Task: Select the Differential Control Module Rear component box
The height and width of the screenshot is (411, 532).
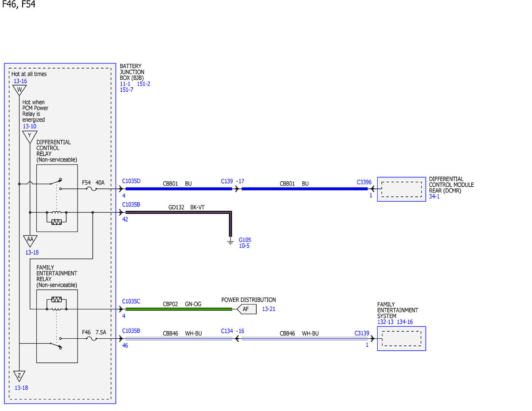Action: (x=401, y=189)
